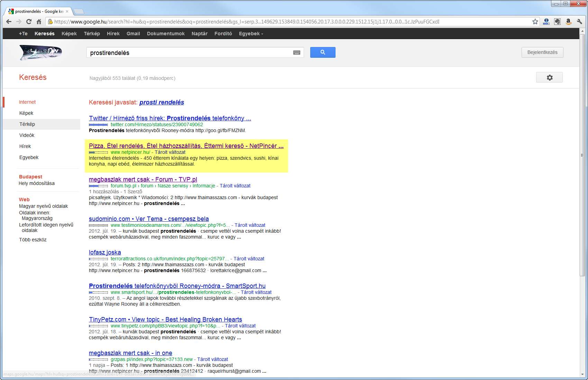Click the Nasze serwisy breadcrumb link
The width and height of the screenshot is (588, 380).
point(173,186)
